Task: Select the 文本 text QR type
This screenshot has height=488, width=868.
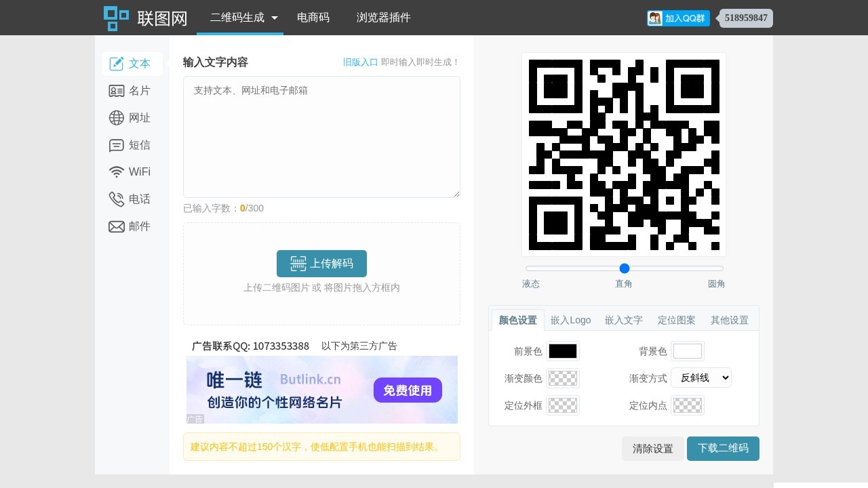Action: point(132,63)
